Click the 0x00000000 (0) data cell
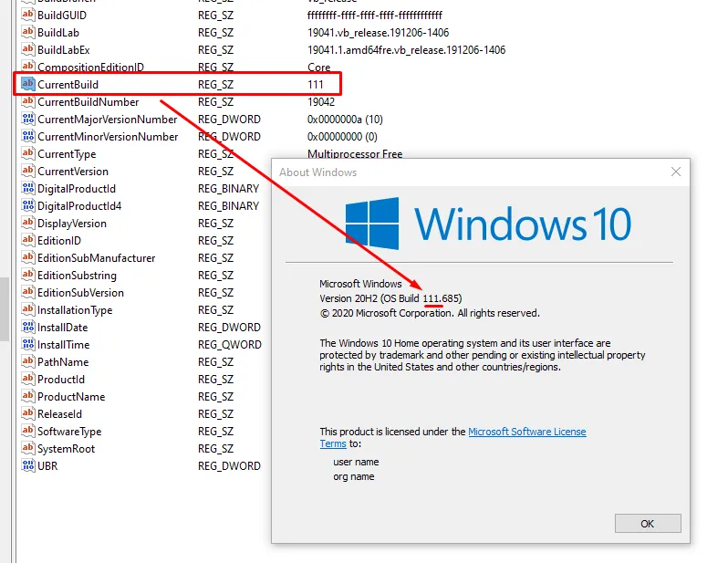The width and height of the screenshot is (728, 563). (x=342, y=137)
